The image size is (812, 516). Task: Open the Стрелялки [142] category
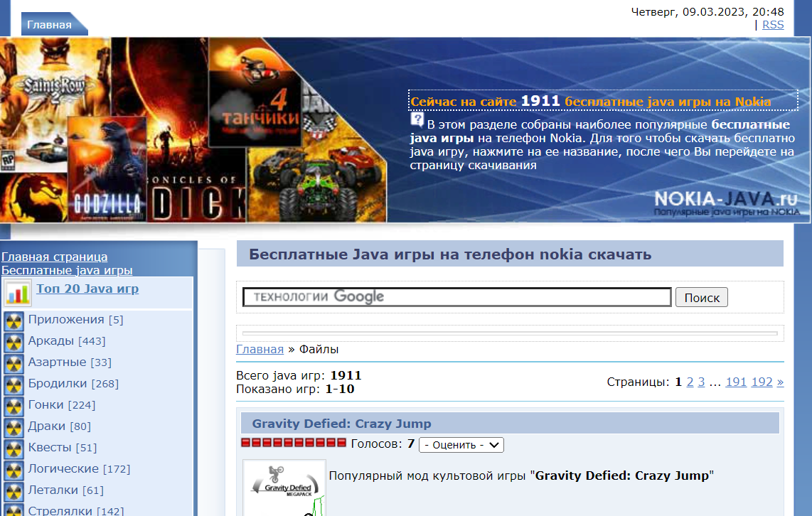pos(76,510)
